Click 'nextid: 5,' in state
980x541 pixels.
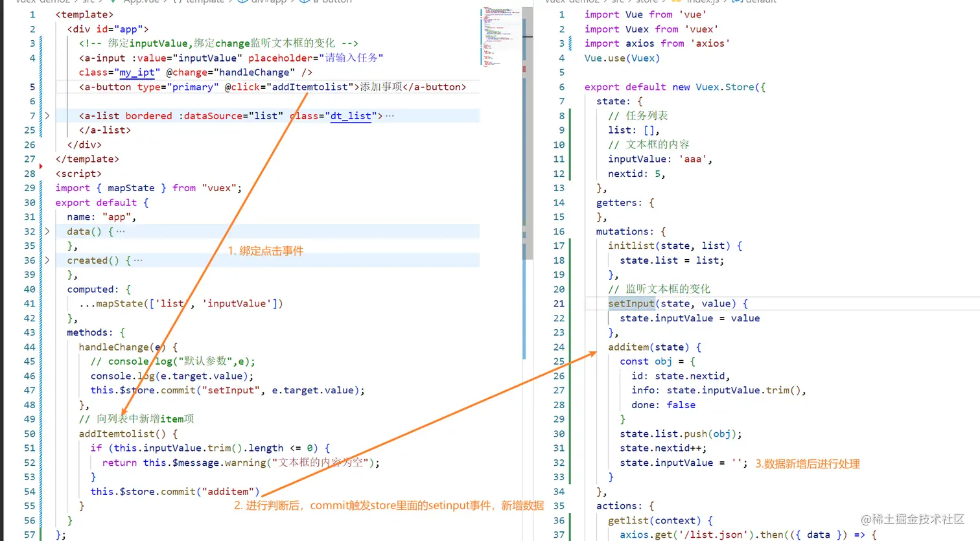coord(637,174)
